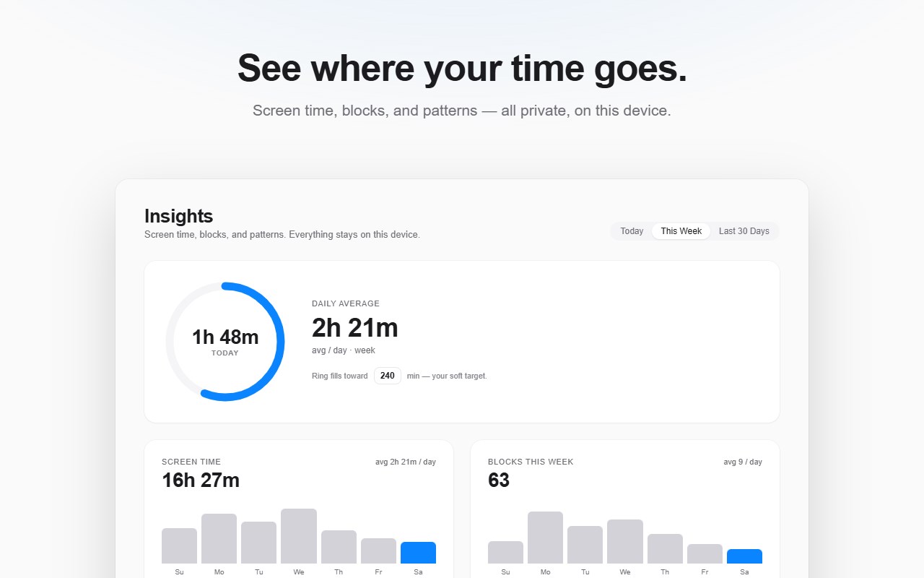Image resolution: width=924 pixels, height=578 pixels.
Task: Edit the 240 minute soft target field
Action: click(x=388, y=376)
